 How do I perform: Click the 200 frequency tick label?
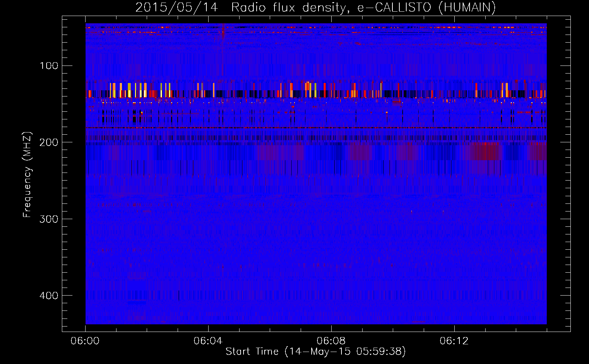pyautogui.click(x=49, y=142)
